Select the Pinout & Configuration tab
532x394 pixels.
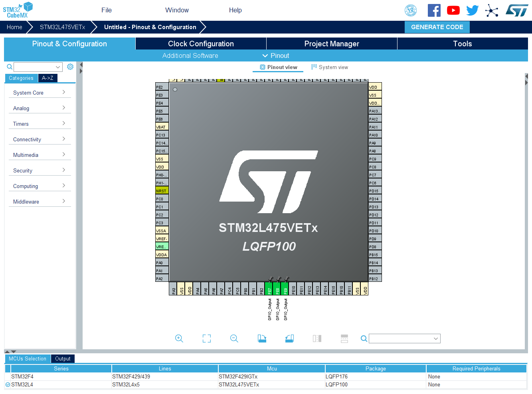pos(69,44)
